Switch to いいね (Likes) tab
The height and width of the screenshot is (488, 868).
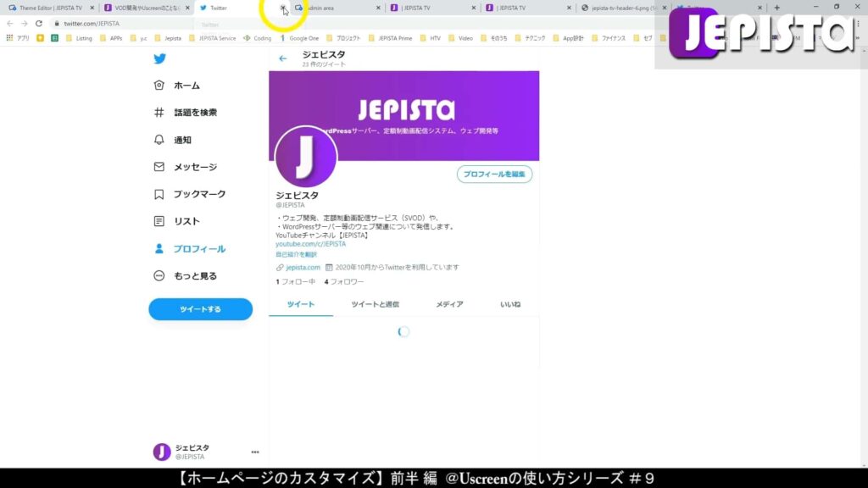pyautogui.click(x=509, y=304)
